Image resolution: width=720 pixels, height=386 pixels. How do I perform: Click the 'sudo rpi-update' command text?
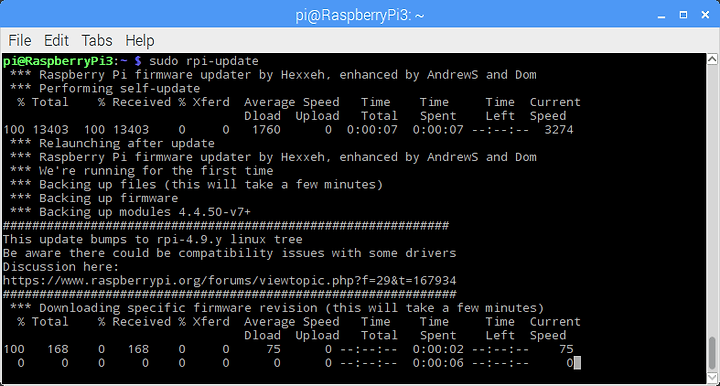tap(204, 61)
